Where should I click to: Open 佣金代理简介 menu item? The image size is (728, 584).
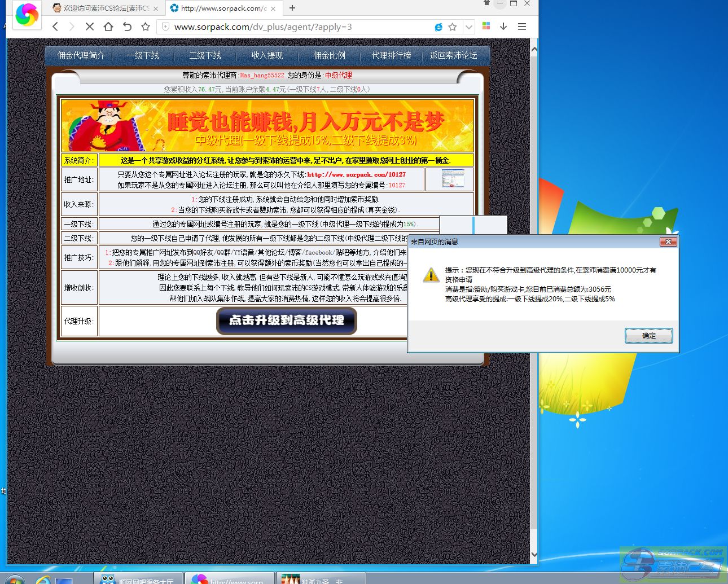(x=81, y=55)
